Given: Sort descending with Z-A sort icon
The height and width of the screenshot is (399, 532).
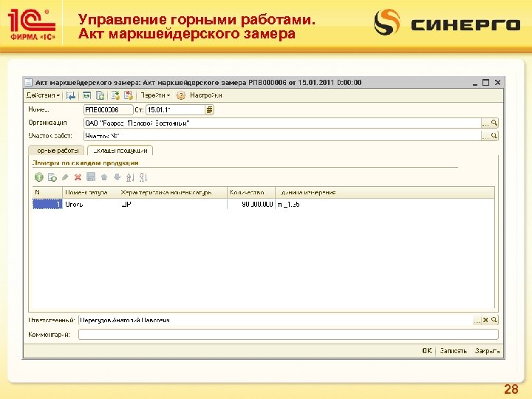Looking at the screenshot, I should click(x=143, y=177).
